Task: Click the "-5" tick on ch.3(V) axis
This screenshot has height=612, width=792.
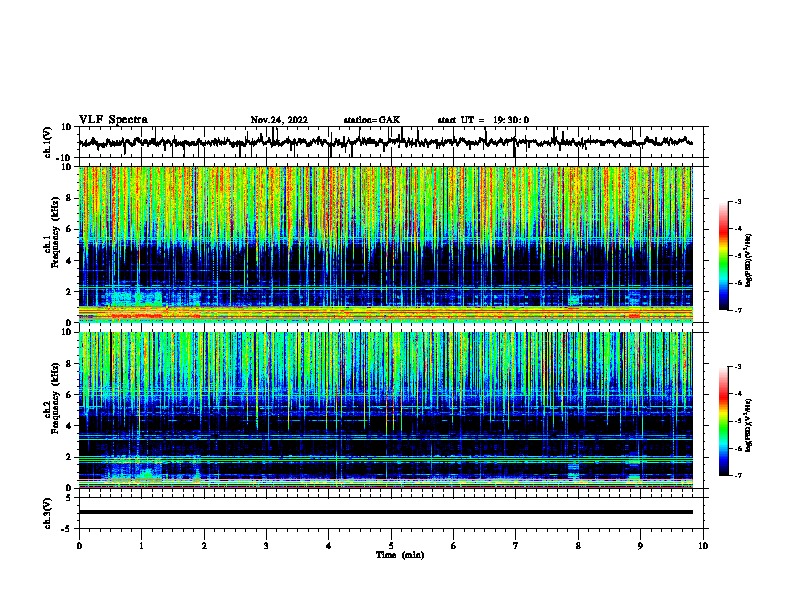Action: (x=68, y=529)
